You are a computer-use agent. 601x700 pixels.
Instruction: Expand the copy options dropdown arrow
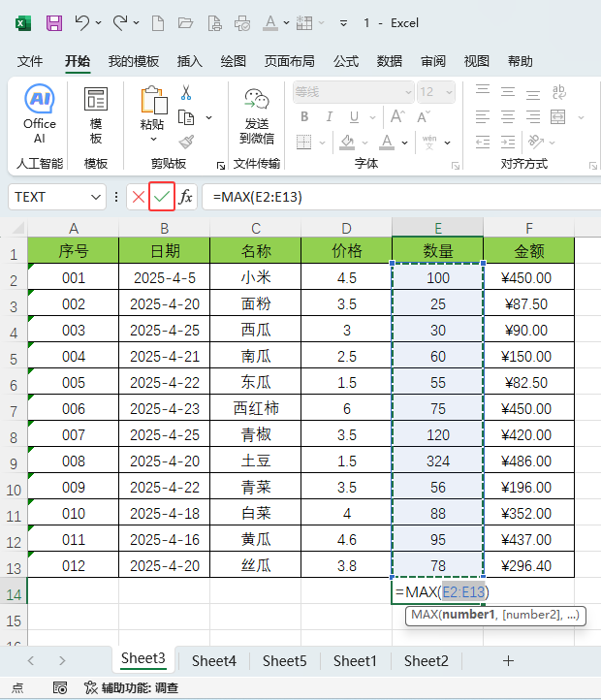point(209,118)
